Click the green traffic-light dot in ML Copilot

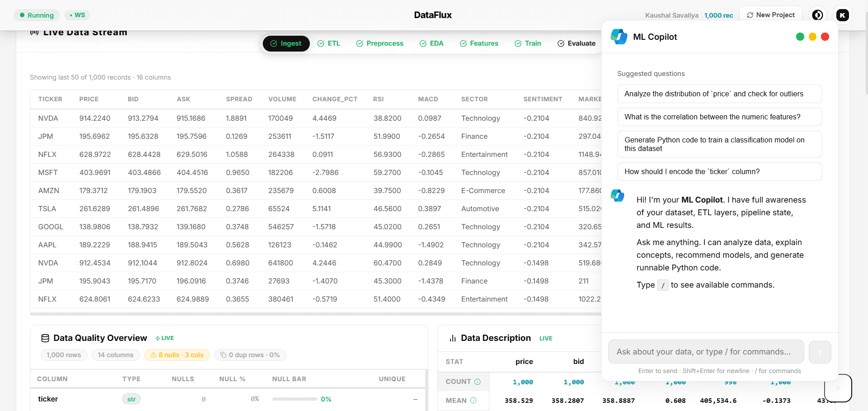pyautogui.click(x=800, y=37)
